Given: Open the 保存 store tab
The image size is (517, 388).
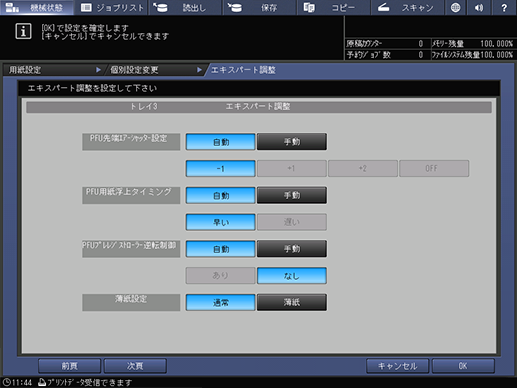Looking at the screenshot, I should [259, 7].
